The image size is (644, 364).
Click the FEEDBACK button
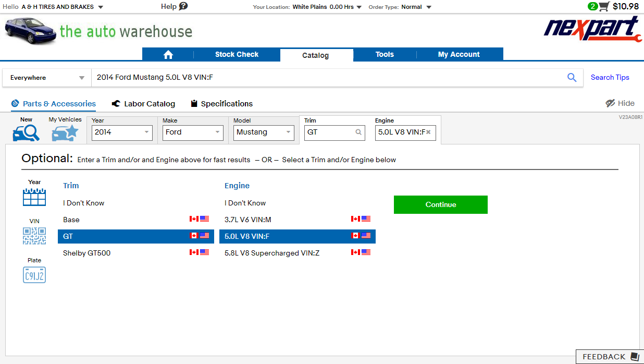[610, 357]
